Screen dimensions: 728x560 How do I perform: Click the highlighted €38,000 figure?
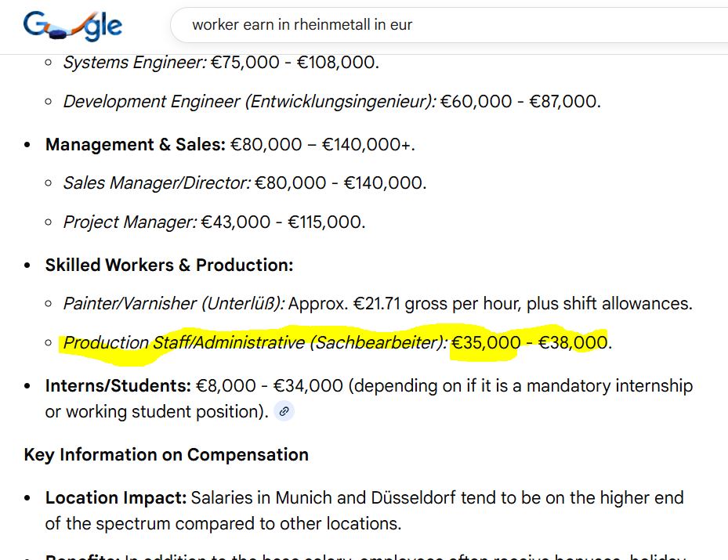(573, 342)
